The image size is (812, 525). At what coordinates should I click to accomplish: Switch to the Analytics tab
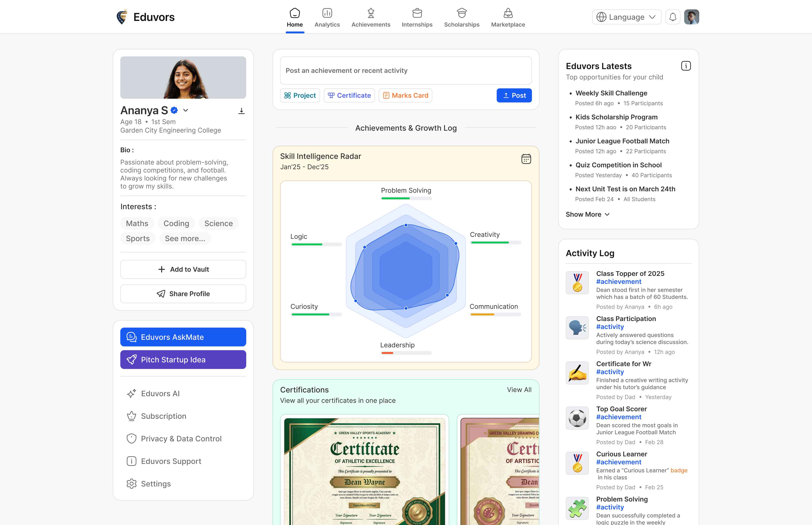pyautogui.click(x=327, y=18)
